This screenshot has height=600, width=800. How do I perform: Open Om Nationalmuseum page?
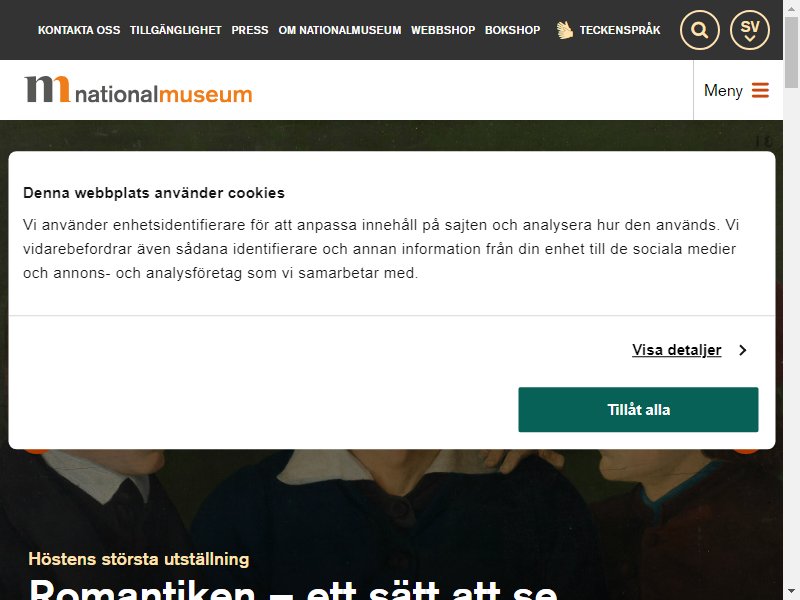(x=340, y=30)
